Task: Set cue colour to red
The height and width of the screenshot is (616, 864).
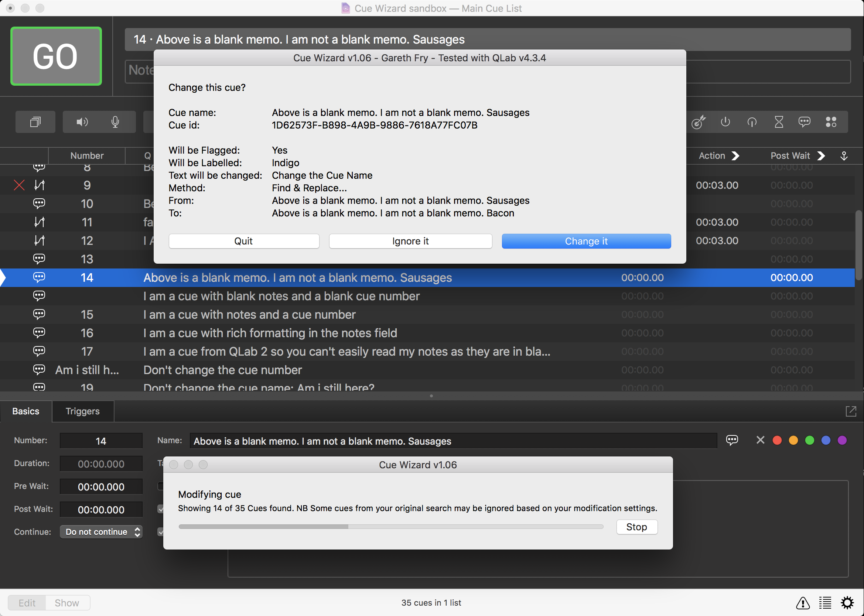Action: click(x=777, y=440)
